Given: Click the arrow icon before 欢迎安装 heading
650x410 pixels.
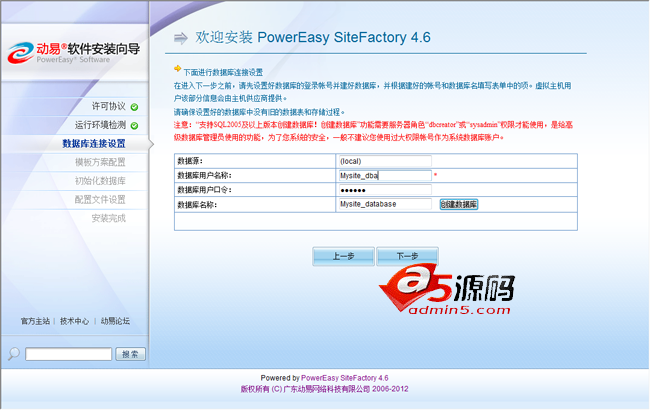Looking at the screenshot, I should [181, 38].
